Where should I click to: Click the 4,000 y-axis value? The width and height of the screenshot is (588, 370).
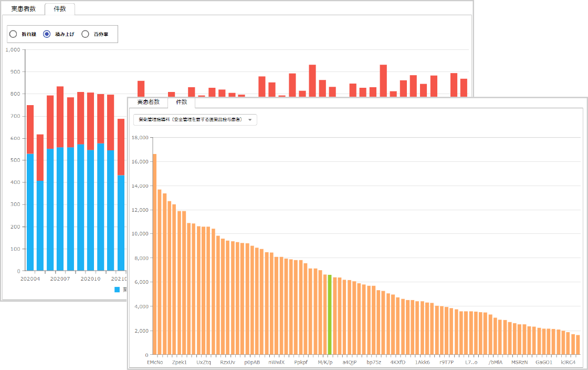click(141, 306)
